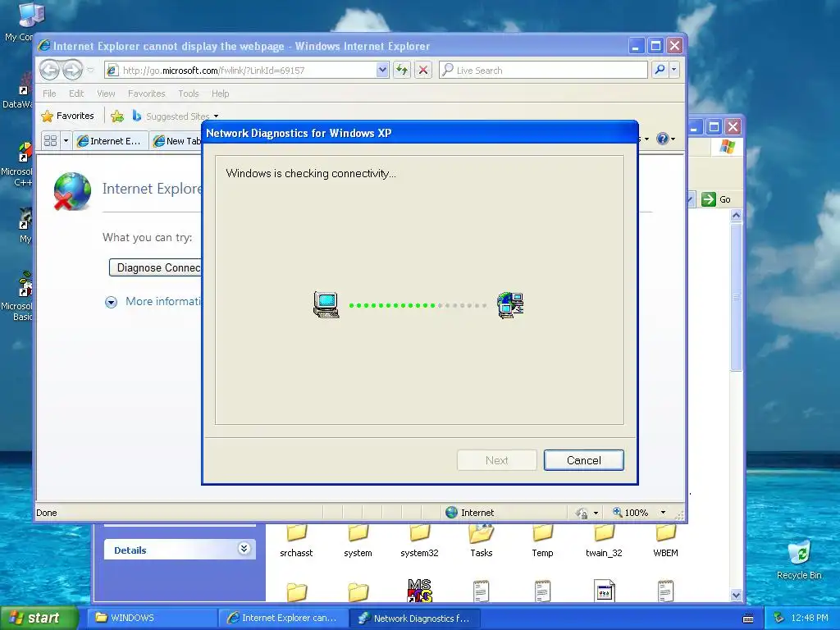Open the zoom level dropdown arrow
The image size is (840, 630).
tap(663, 513)
